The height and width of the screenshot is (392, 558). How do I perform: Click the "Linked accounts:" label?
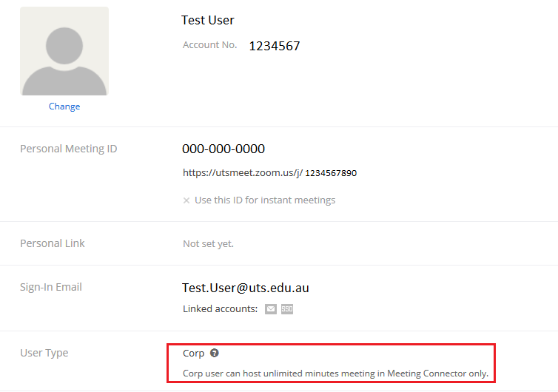[x=220, y=309]
